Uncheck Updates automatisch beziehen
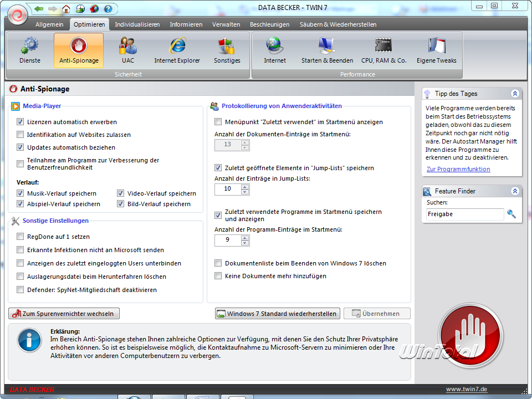This screenshot has width=532, height=399. pyautogui.click(x=21, y=147)
